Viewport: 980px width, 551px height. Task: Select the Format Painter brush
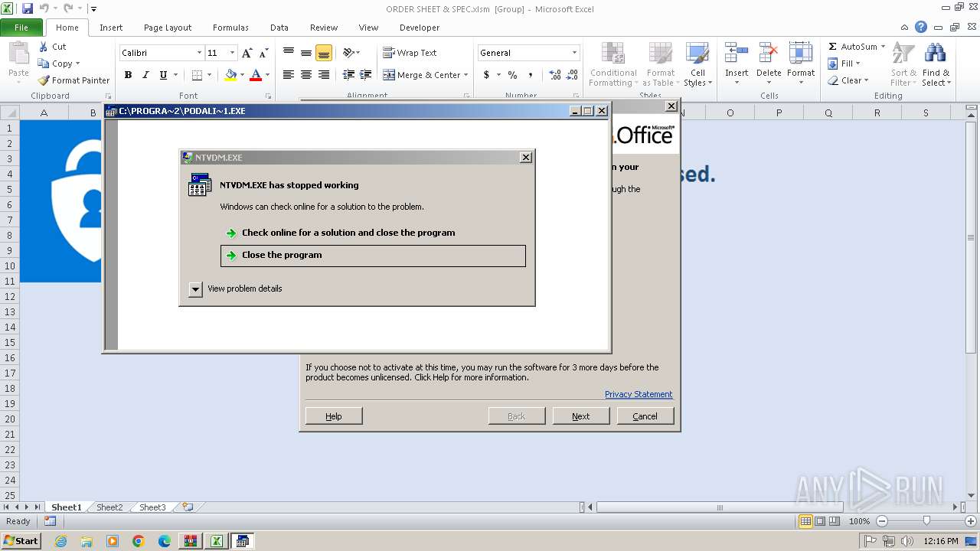(x=44, y=80)
